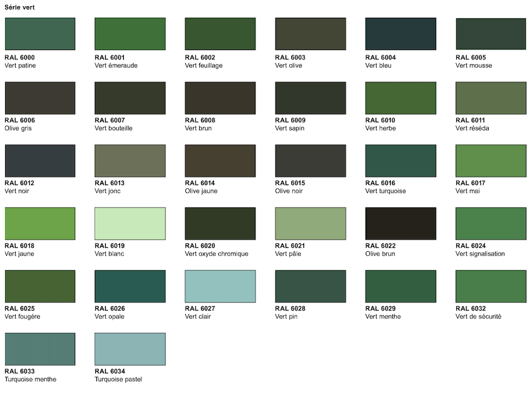
Task: Click the 'Vert olive' name text
Action: [288, 66]
